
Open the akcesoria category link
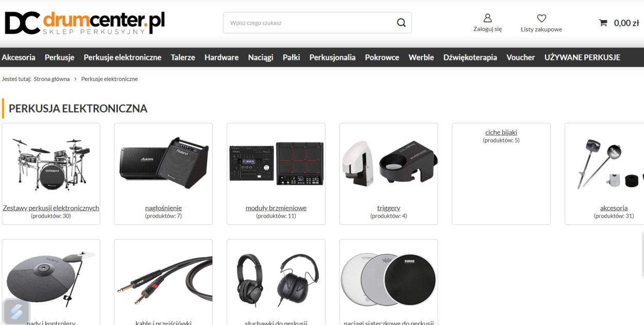click(x=614, y=208)
